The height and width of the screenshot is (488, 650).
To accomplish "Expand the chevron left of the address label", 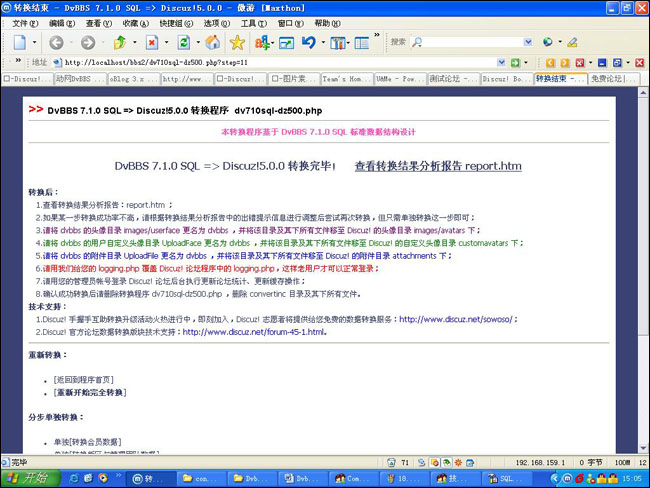I will [x=18, y=61].
